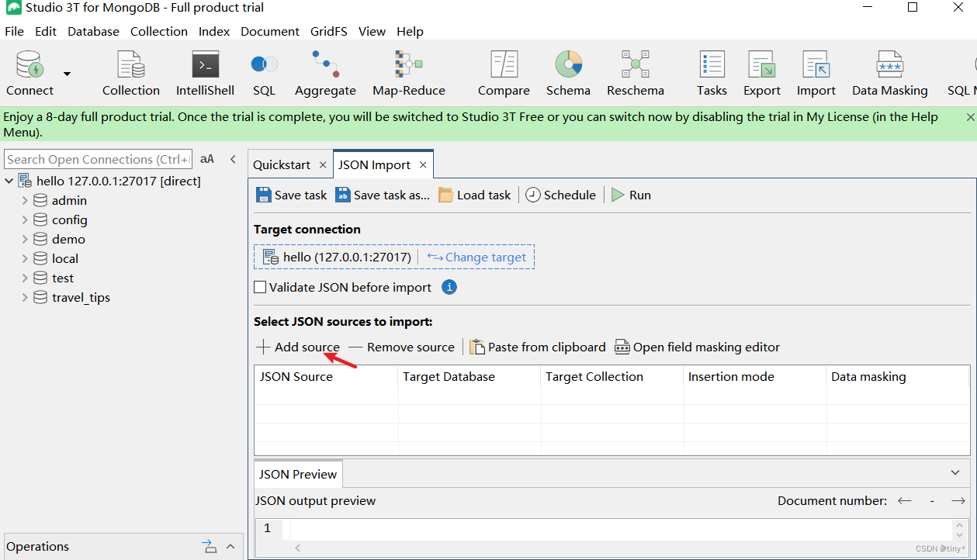Open the Document menu
This screenshot has width=977, height=560.
270,31
